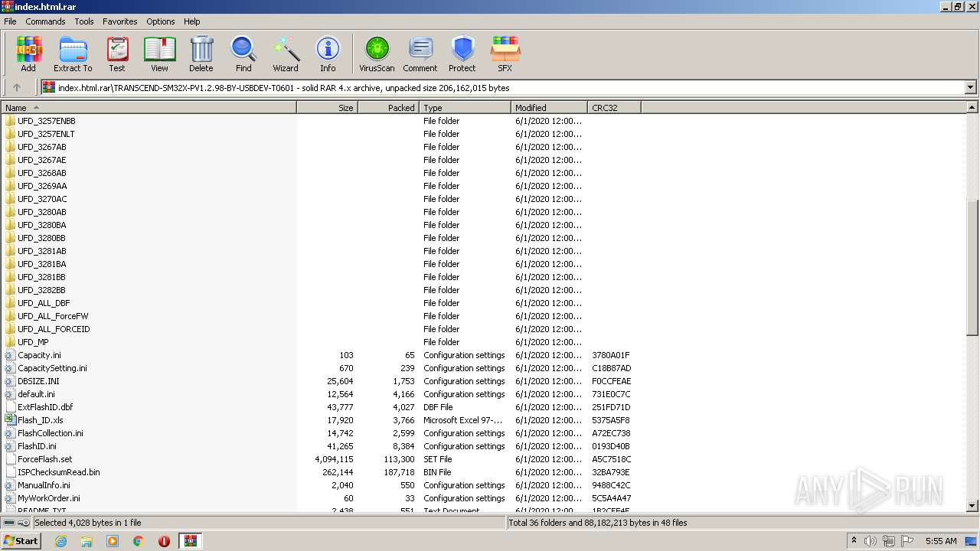Select the UFD_3282BB folder
This screenshot has width=980, height=551.
pos(42,290)
